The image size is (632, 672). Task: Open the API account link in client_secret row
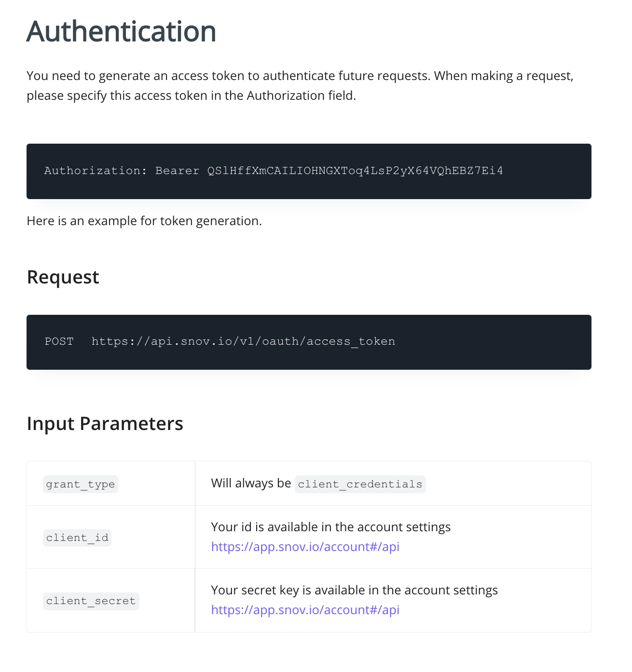click(305, 610)
